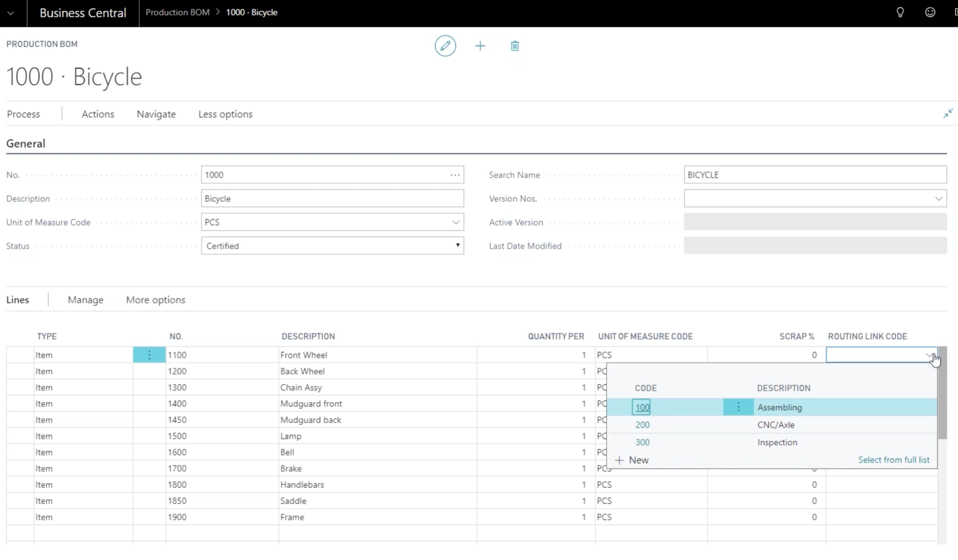Click the plus New in routing link dropdown
This screenshot has height=560, width=958.
tap(631, 460)
